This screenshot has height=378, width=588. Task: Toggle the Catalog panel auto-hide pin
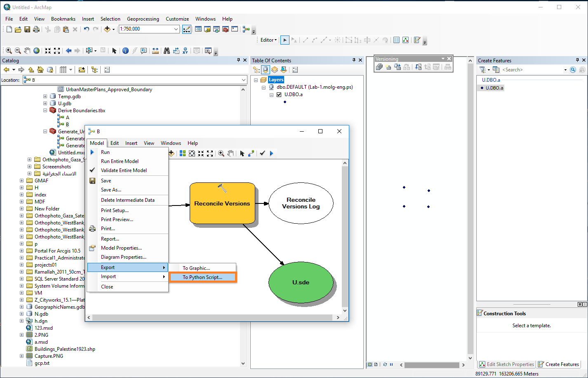238,60
